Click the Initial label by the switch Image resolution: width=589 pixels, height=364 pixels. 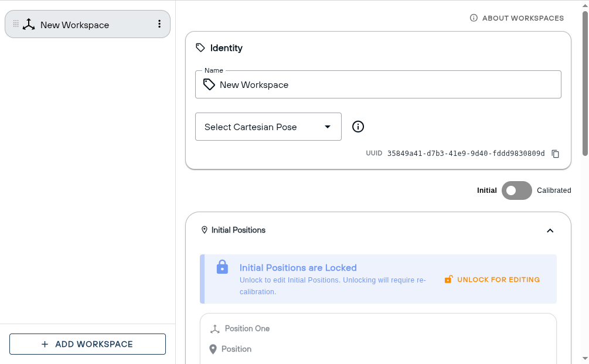point(487,190)
